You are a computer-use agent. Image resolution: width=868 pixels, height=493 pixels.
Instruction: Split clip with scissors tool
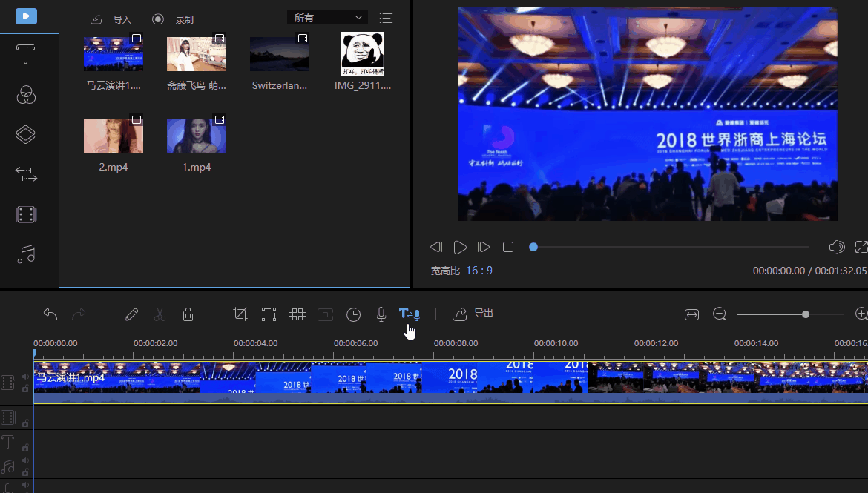click(160, 314)
